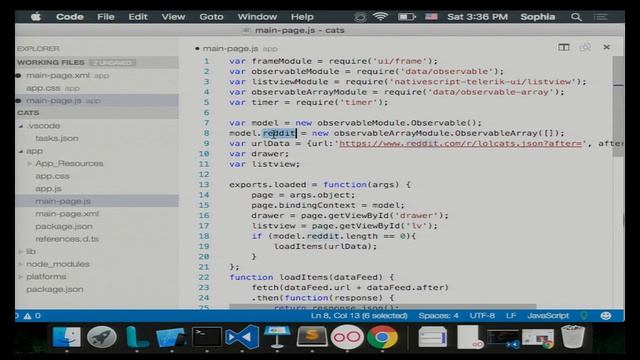Viewport: 640px width, 360px height.
Task: Expand the platforms folder
Action: coord(21,277)
